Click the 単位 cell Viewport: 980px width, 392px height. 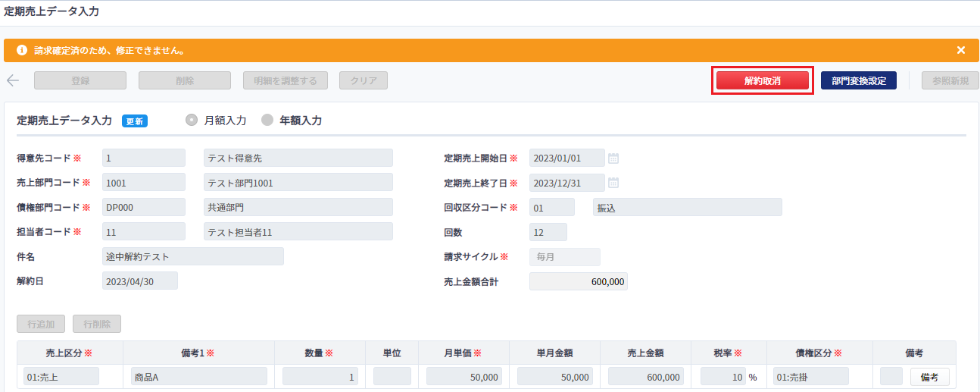(392, 377)
